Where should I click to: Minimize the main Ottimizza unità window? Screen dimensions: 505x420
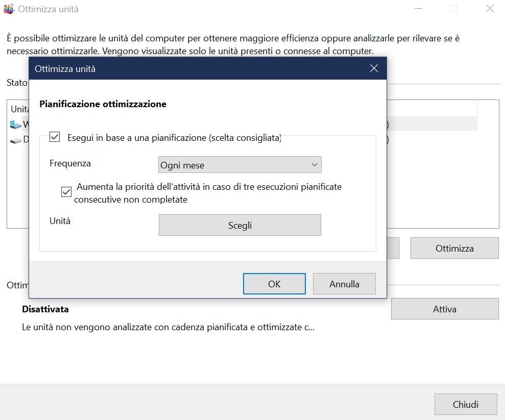[x=418, y=9]
